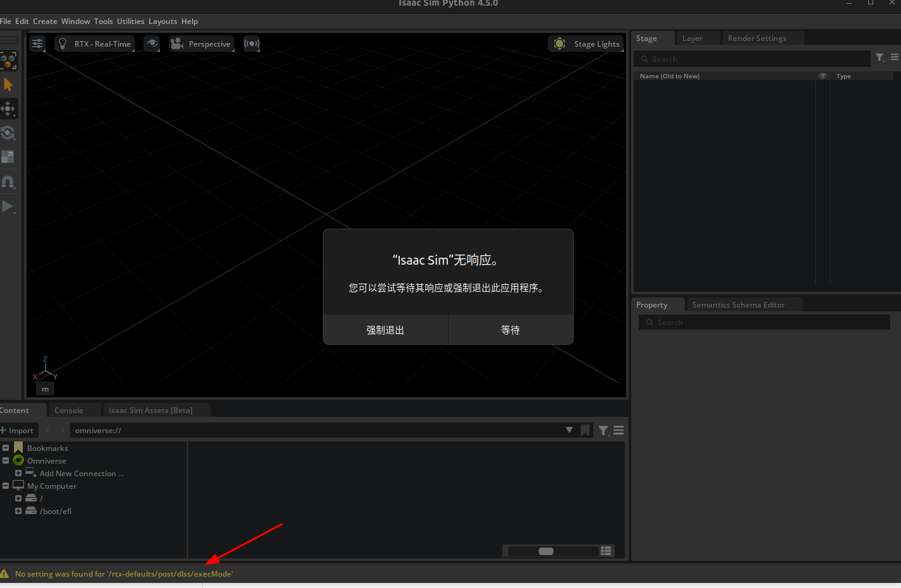Open the Layouts menu
This screenshot has width=901, height=588.
(163, 21)
